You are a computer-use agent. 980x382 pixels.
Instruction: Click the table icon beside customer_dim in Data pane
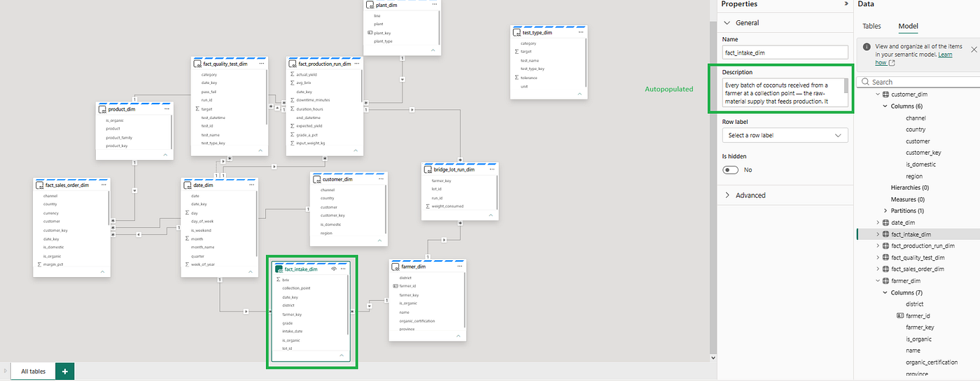(885, 94)
